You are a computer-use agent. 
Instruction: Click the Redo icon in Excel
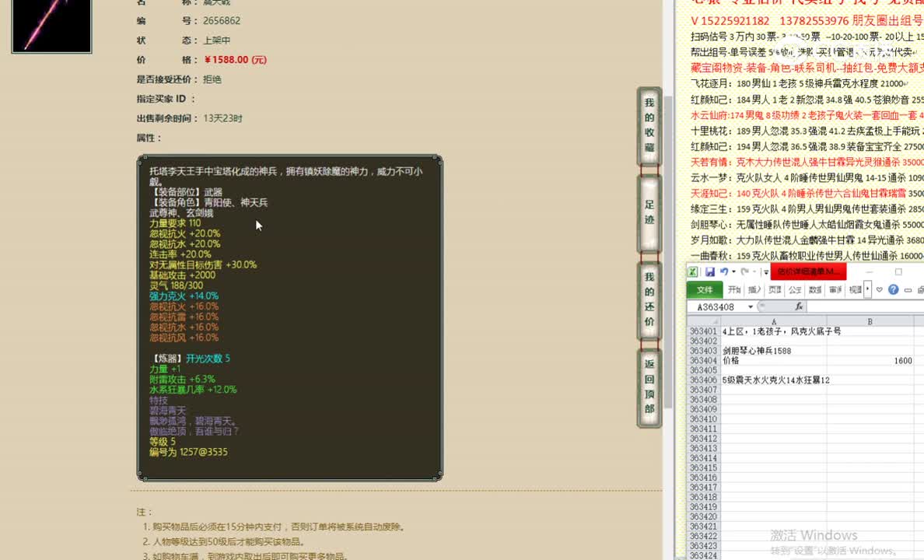pyautogui.click(x=745, y=272)
